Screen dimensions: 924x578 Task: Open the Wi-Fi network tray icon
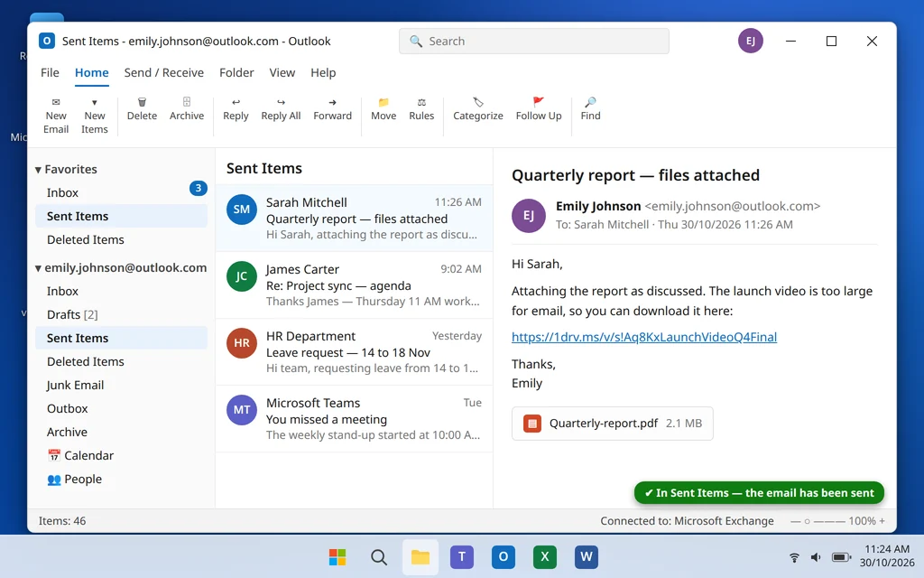coord(794,557)
